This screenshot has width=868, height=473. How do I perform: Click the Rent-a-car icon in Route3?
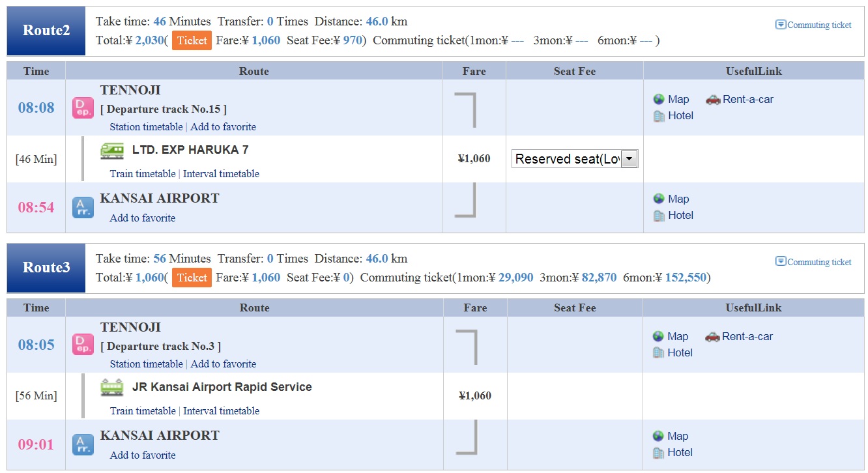point(712,336)
